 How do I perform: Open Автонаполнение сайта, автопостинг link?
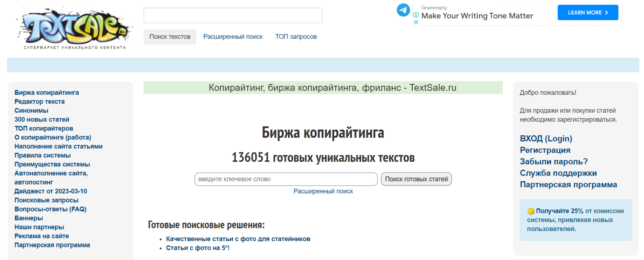(51, 178)
